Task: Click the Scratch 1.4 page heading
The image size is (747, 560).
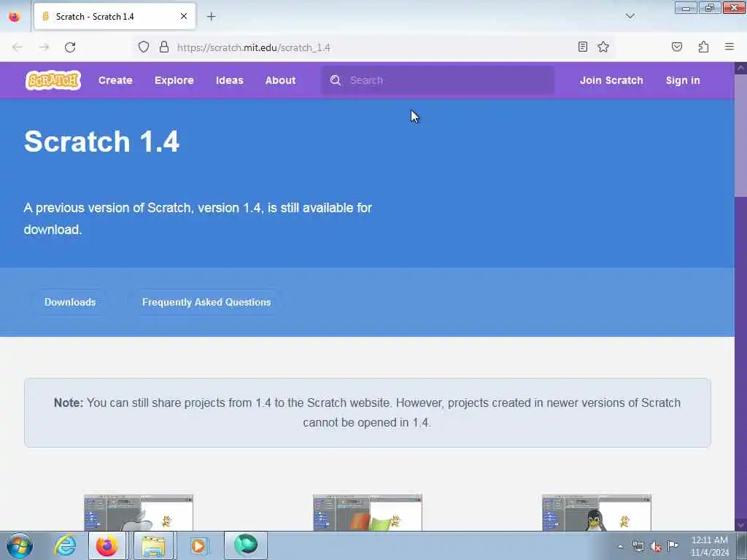Action: [x=101, y=141]
